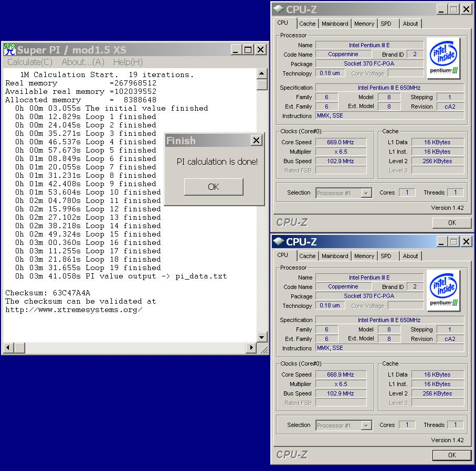Expand Processor #1 dropdown in lower CPU-Z
The width and height of the screenshot is (476, 471).
[x=366, y=425]
